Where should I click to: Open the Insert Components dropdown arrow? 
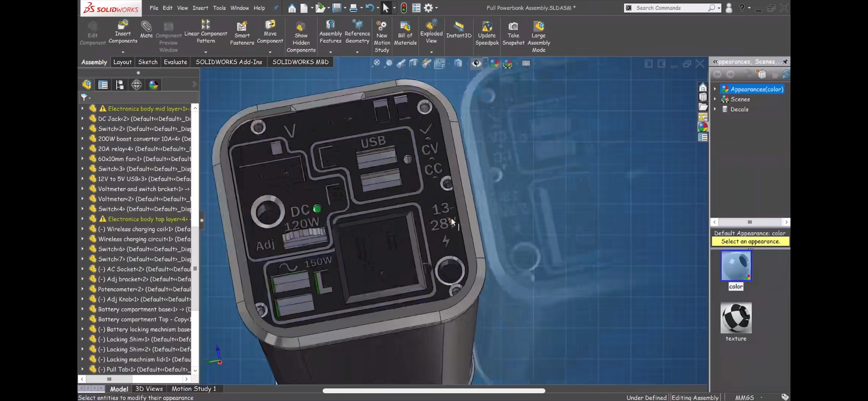coord(123,52)
